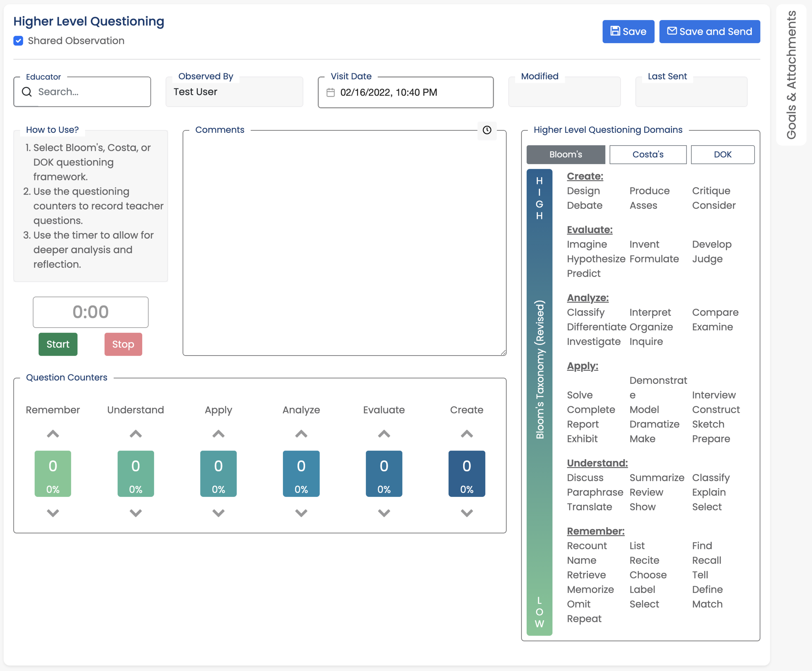The width and height of the screenshot is (812, 671).
Task: Expand the Goals & Attachments side panel
Action: 791,75
